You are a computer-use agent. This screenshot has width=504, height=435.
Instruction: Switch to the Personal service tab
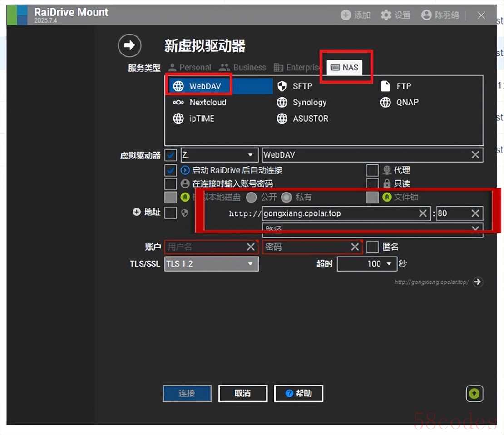click(x=190, y=68)
